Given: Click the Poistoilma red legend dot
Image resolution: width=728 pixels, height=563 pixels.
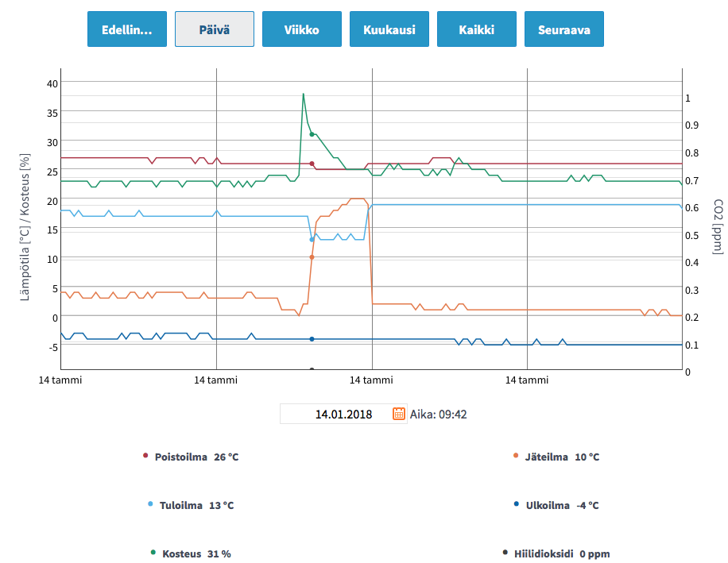Looking at the screenshot, I should click(145, 456).
